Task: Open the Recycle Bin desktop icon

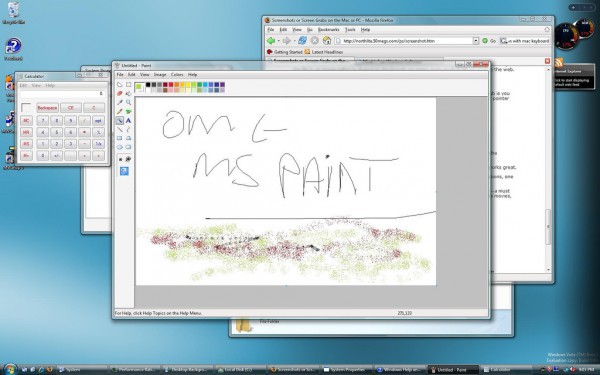Action: [x=14, y=13]
